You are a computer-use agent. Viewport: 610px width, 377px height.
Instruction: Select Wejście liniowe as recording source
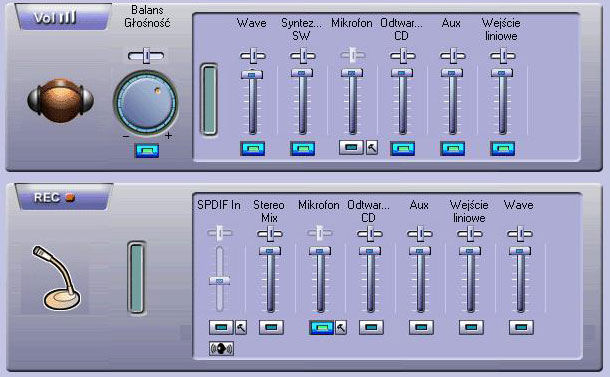pyautogui.click(x=471, y=328)
